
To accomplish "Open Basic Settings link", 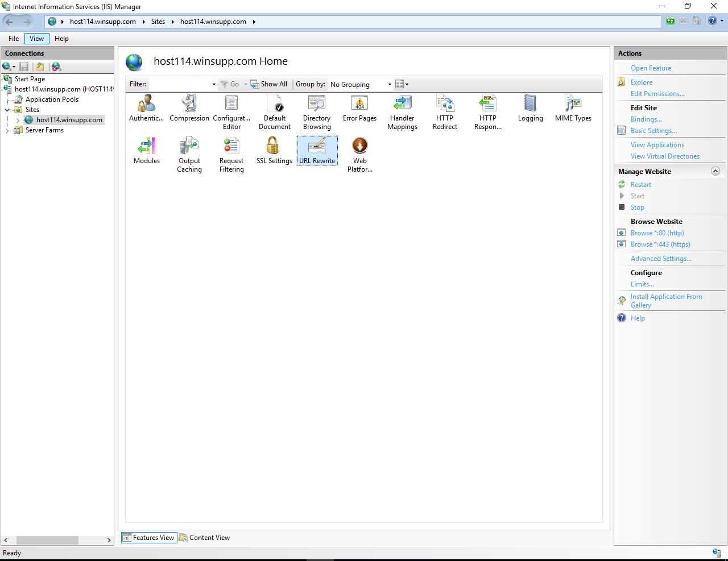I will pyautogui.click(x=653, y=131).
